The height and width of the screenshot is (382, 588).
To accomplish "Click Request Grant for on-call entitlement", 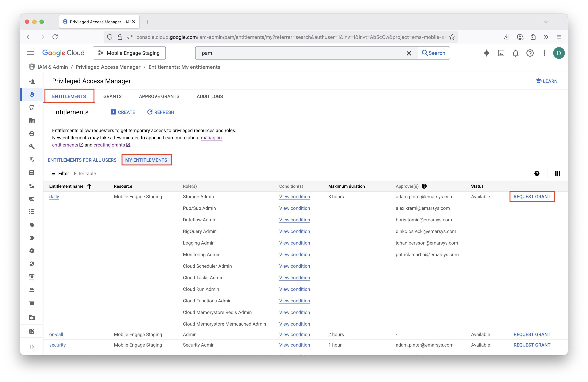I will pos(532,334).
